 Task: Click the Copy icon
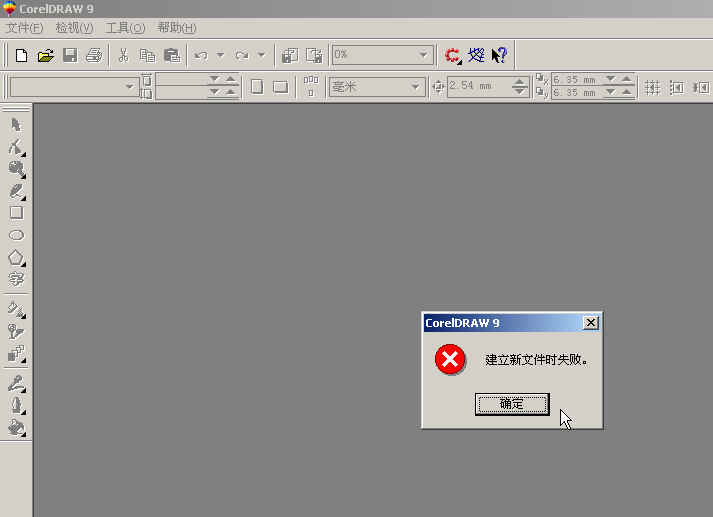point(147,55)
